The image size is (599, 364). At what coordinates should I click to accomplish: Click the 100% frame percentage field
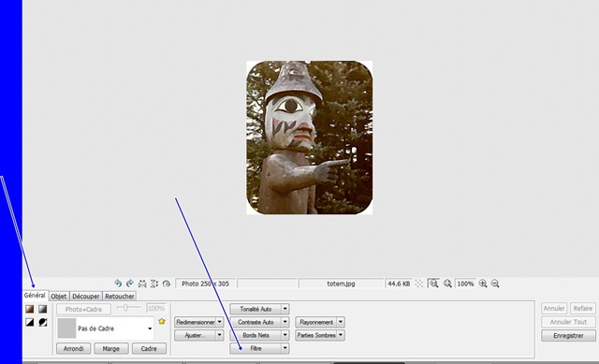(156, 308)
